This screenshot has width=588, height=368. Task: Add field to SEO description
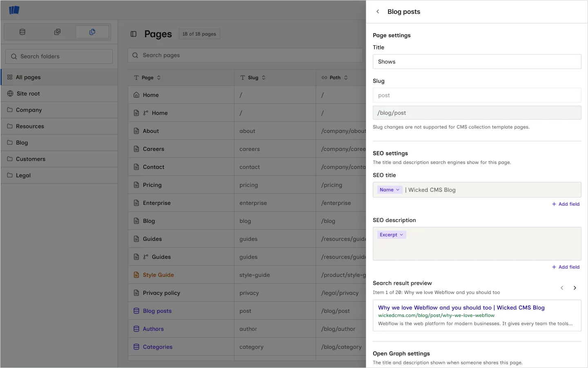pos(566,267)
